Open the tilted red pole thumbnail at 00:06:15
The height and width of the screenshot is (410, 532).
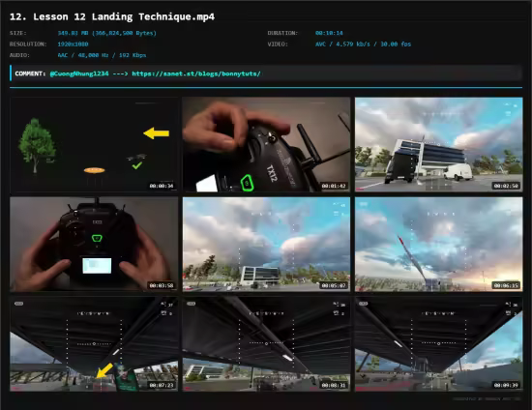tap(439, 245)
